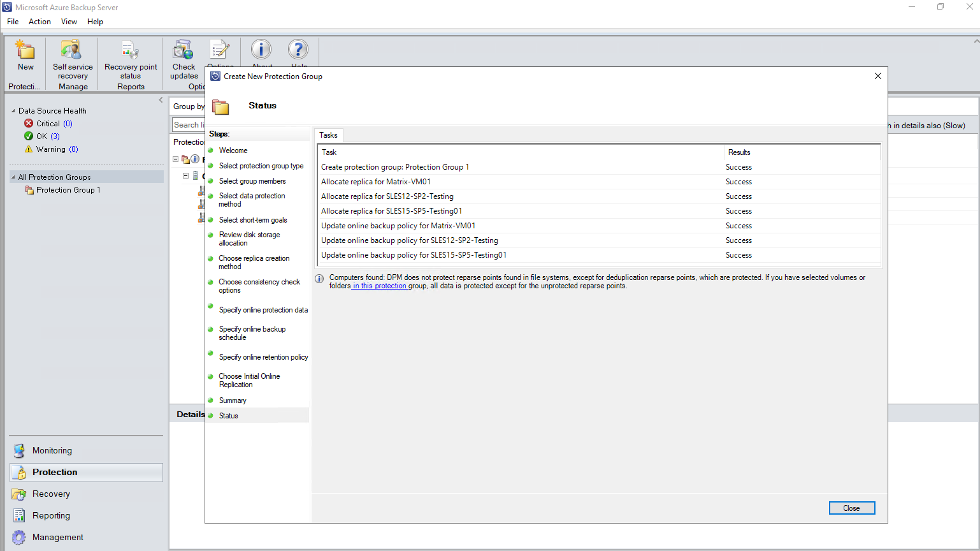Open the File menu
This screenshot has height=551, width=980.
13,21
